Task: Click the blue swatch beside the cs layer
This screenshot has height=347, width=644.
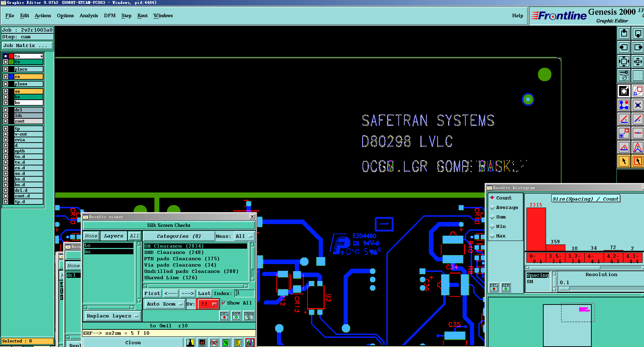Action: (11, 77)
